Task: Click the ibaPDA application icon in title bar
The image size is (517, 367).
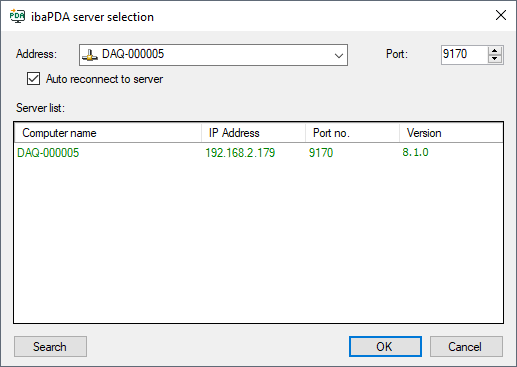Action: coord(17,16)
